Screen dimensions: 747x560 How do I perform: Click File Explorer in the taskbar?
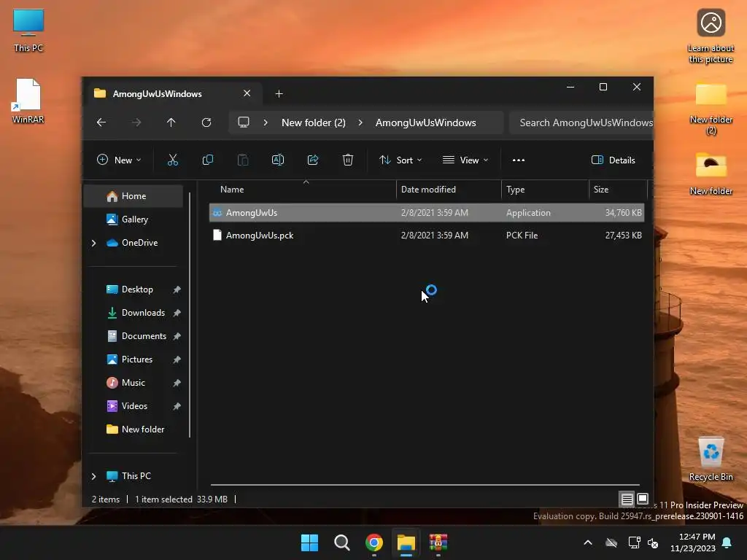click(x=406, y=542)
